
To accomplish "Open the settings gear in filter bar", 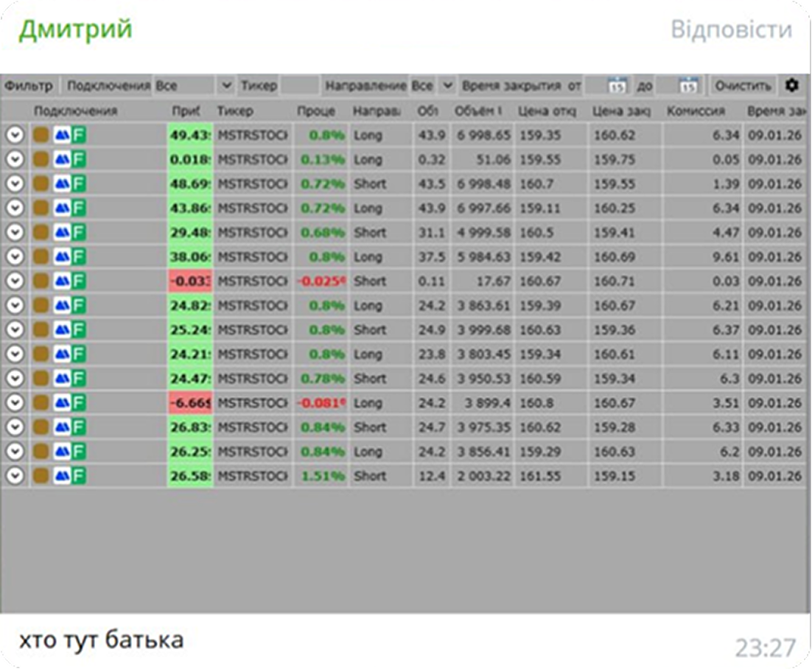I will coord(791,85).
